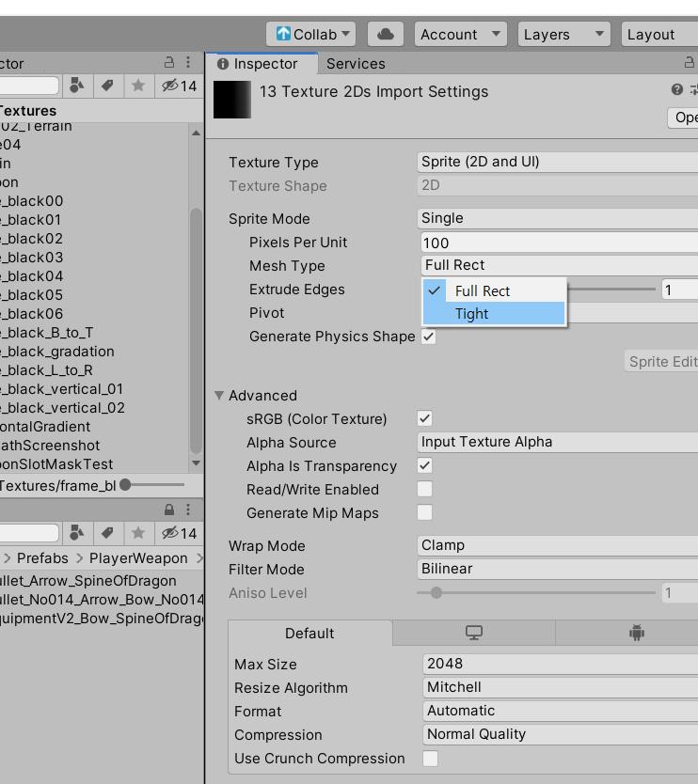Choose Tight in the mesh type menu
698x784 pixels.
(494, 313)
